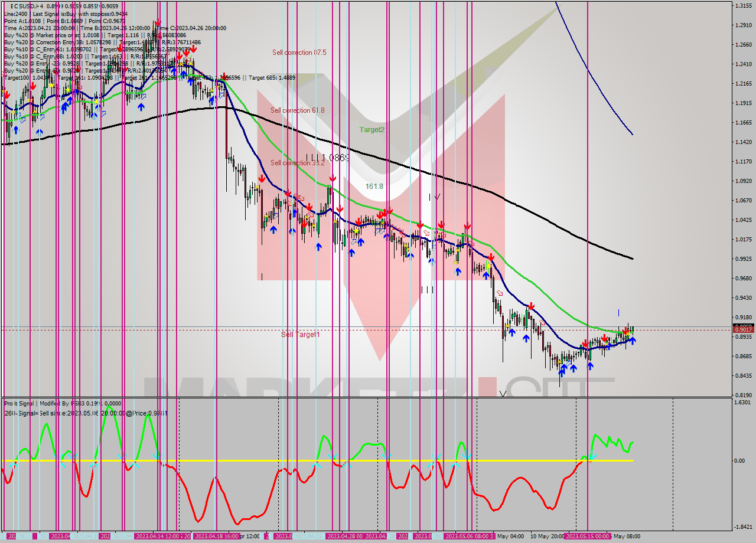Click the indicator scale value 1.6301
The image size is (756, 543).
tap(741, 403)
